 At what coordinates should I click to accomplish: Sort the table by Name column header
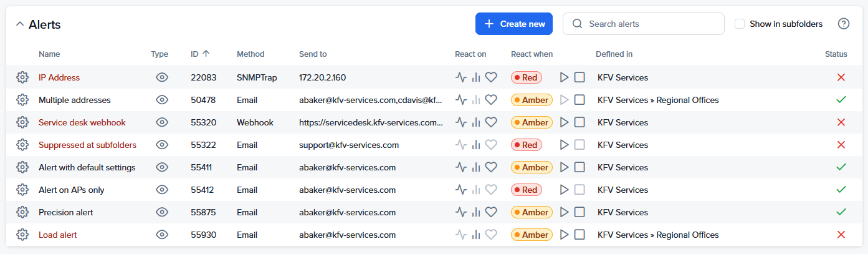click(49, 54)
